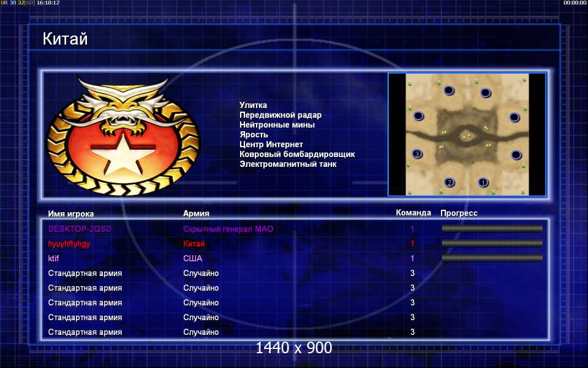588x368 pixels.
Task: Click the "Улитка" unit entry
Action: (253, 105)
